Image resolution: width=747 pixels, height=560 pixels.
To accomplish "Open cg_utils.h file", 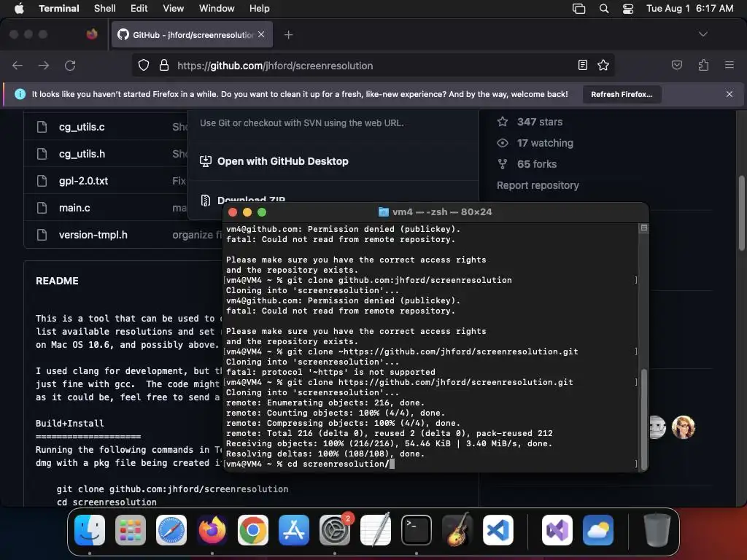I will click(82, 154).
